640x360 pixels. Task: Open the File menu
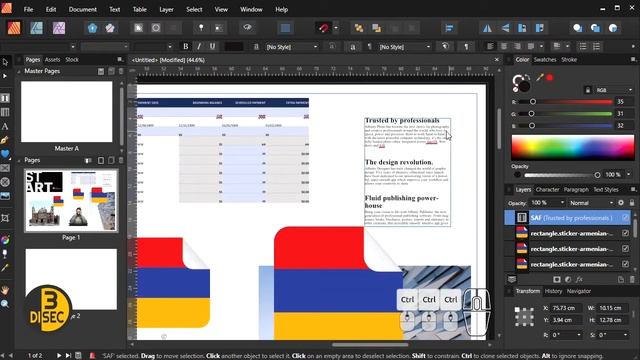(28, 9)
